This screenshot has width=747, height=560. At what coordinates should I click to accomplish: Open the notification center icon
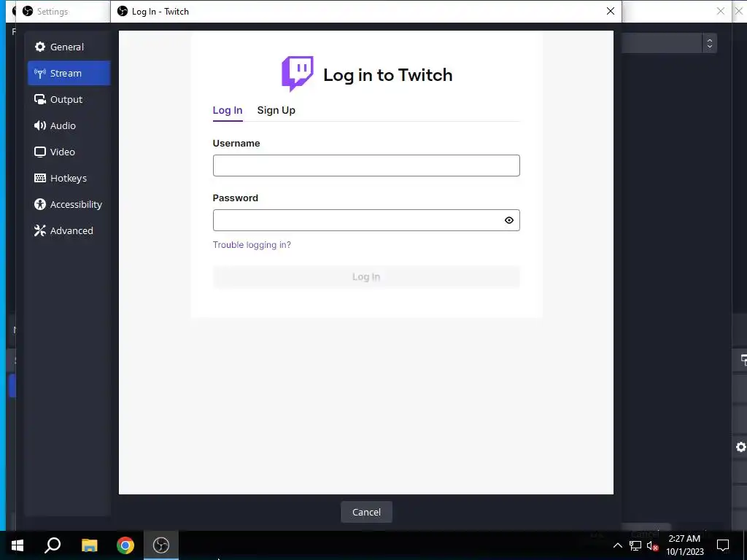[x=723, y=545]
